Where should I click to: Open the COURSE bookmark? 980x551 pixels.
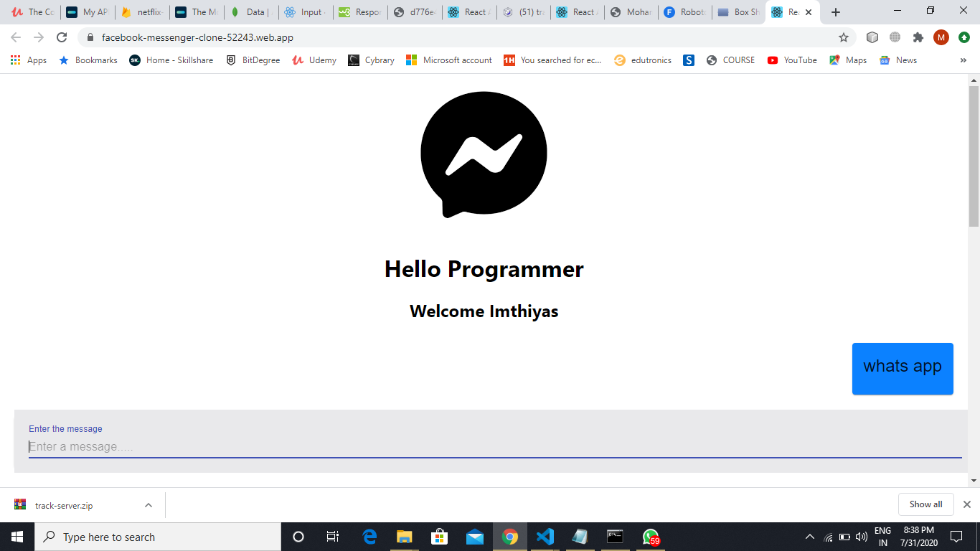(730, 60)
